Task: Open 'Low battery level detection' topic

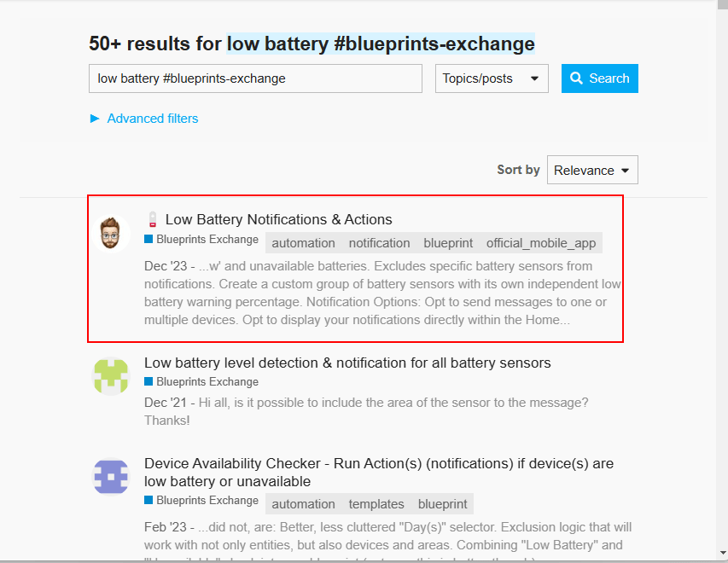Action: [347, 363]
